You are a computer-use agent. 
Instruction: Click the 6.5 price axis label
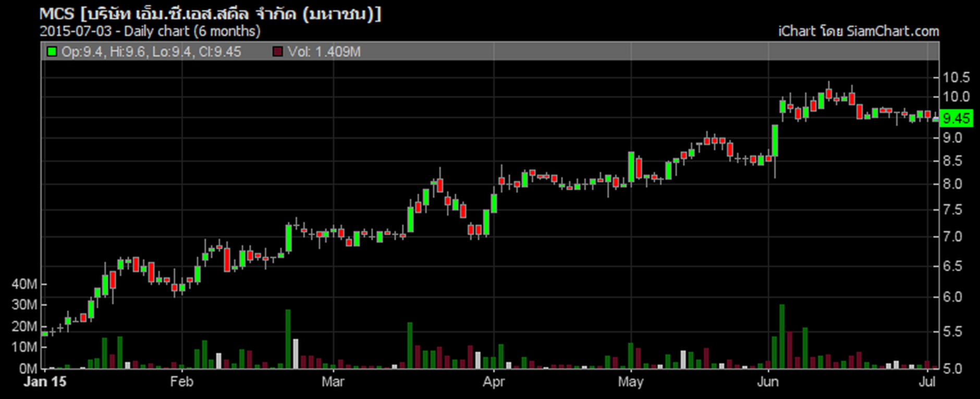point(952,266)
